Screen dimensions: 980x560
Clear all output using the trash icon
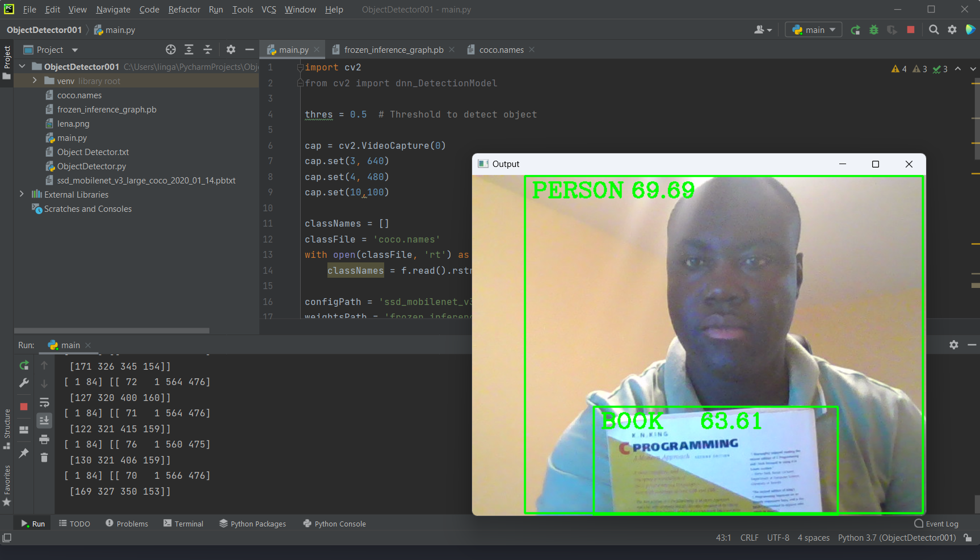click(x=44, y=457)
